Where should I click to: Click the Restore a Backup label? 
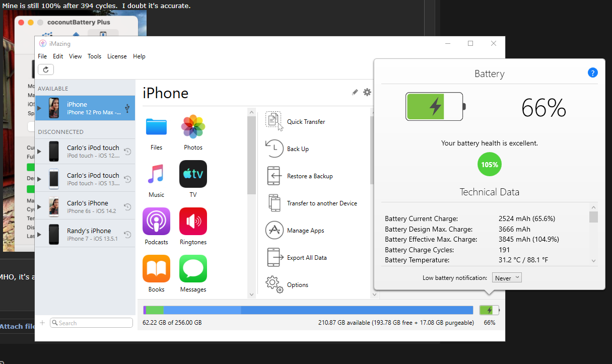coord(310,176)
